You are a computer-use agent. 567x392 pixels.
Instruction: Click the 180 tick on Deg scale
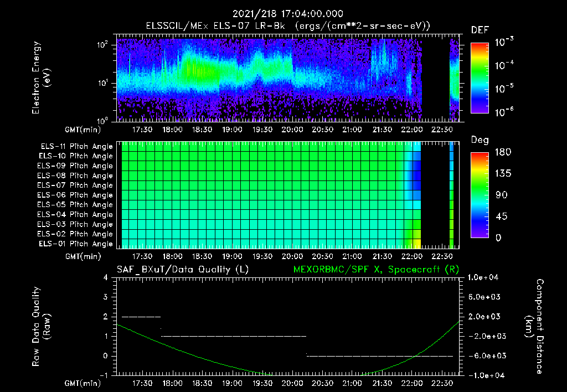pos(503,152)
